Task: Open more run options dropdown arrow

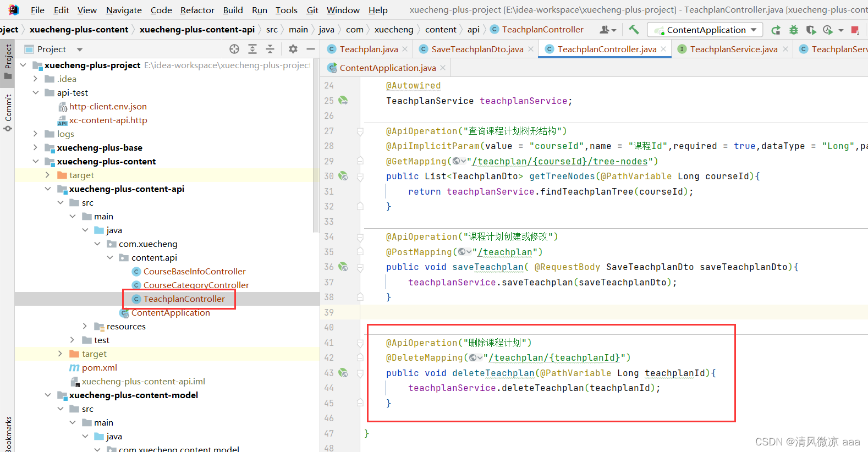Action: point(841,30)
